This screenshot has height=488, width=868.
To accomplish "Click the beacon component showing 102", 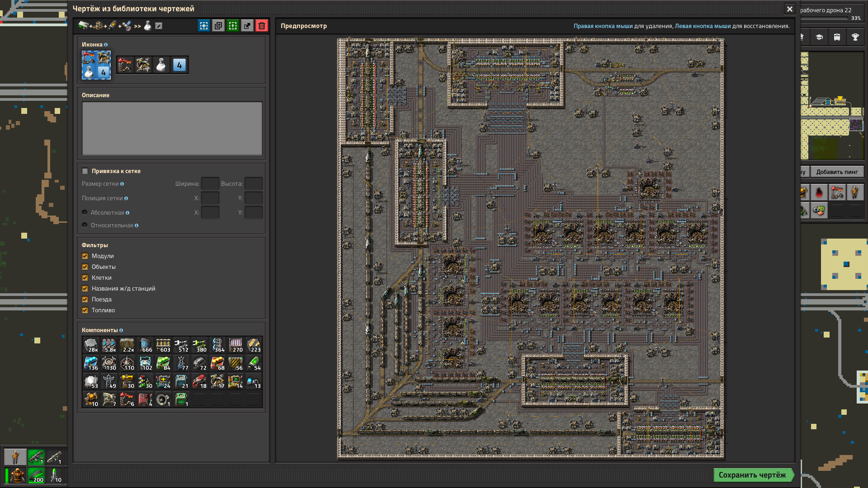I will click(145, 363).
